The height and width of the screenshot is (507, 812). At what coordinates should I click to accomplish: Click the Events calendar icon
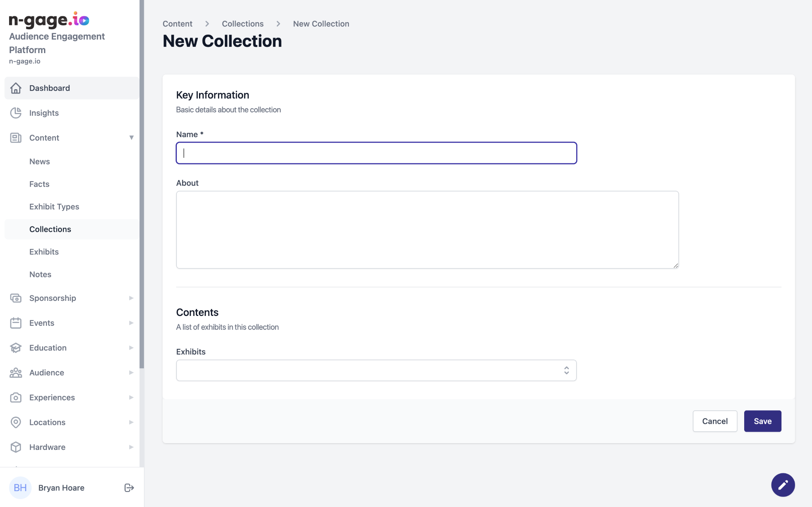point(16,323)
